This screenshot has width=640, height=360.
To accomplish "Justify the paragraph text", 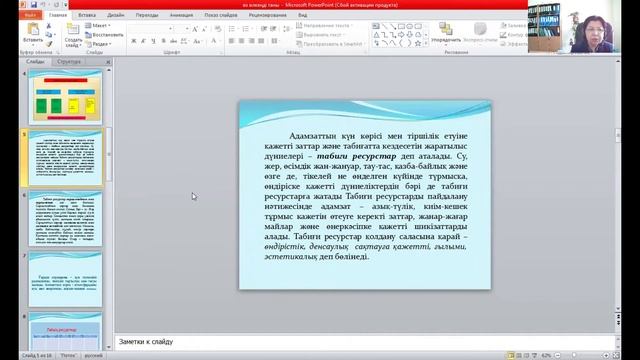I will pyautogui.click(x=261, y=41).
